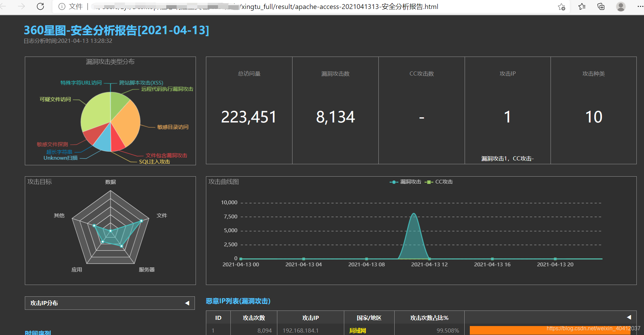Click the attack curve peak near 12:00
Image resolution: width=644 pixels, height=335 pixels.
[x=414, y=214]
